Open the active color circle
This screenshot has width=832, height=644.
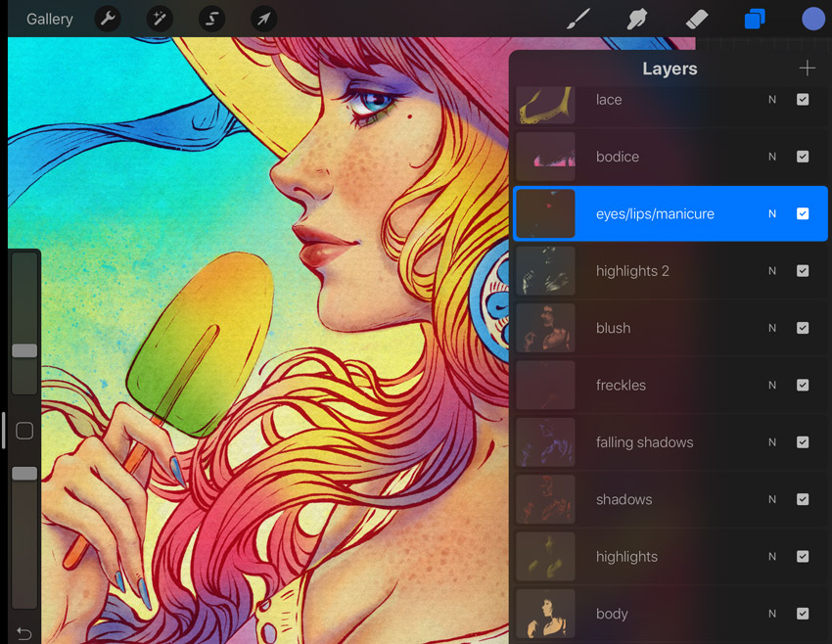coord(813,20)
